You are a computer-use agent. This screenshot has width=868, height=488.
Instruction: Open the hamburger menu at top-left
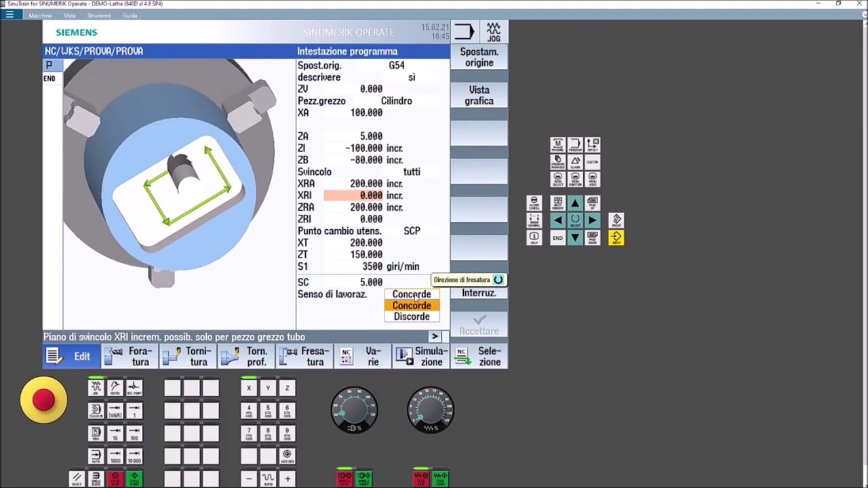pos(9,14)
